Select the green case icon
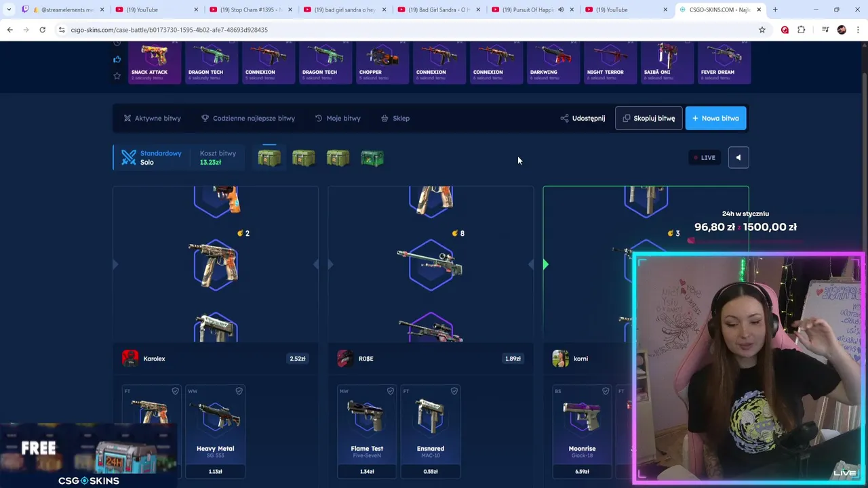868x488 pixels. [372, 158]
